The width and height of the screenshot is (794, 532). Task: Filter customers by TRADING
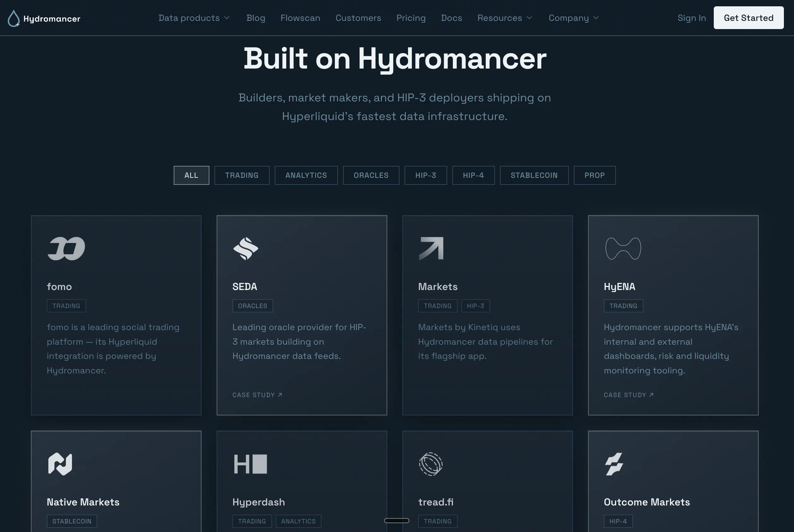(242, 175)
